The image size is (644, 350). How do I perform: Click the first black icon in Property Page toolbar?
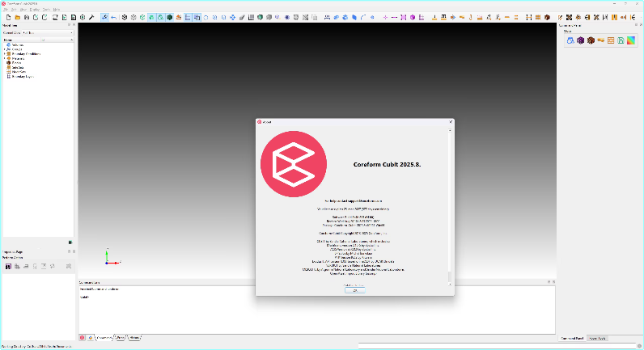pyautogui.click(x=8, y=266)
